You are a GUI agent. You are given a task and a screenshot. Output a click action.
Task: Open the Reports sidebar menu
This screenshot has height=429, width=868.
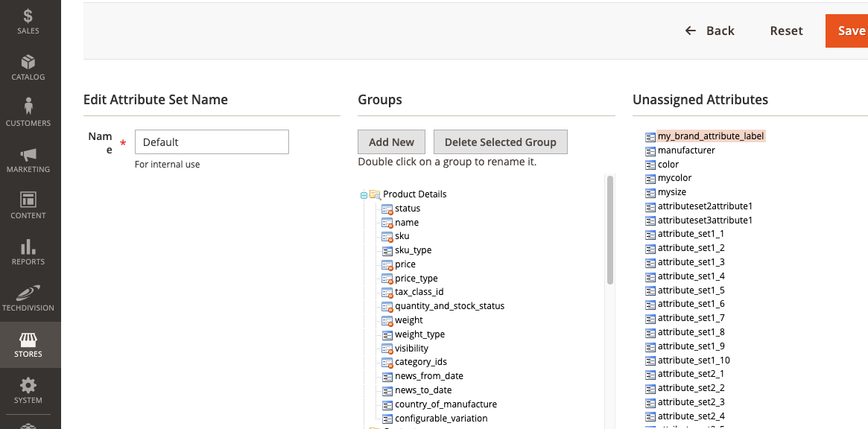(x=28, y=252)
